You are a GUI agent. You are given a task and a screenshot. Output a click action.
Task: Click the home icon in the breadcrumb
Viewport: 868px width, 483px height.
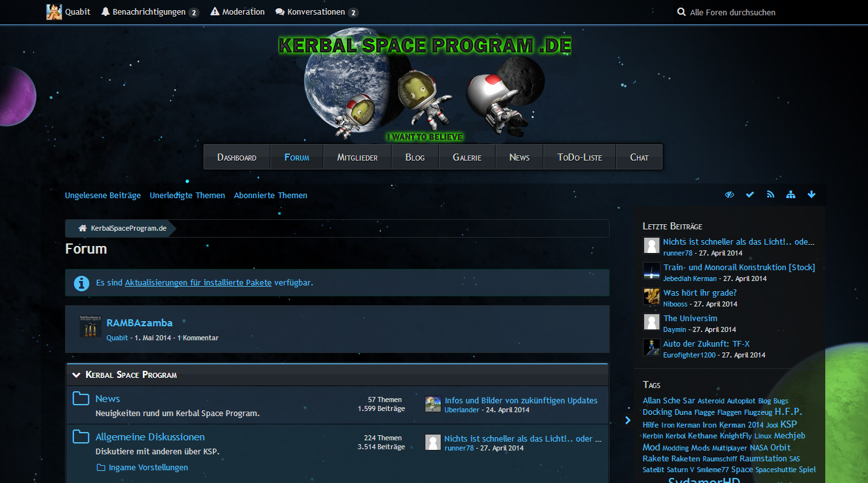click(x=82, y=228)
